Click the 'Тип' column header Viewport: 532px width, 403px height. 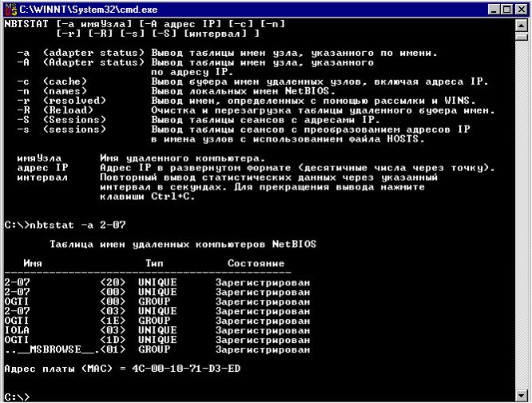[x=154, y=263]
